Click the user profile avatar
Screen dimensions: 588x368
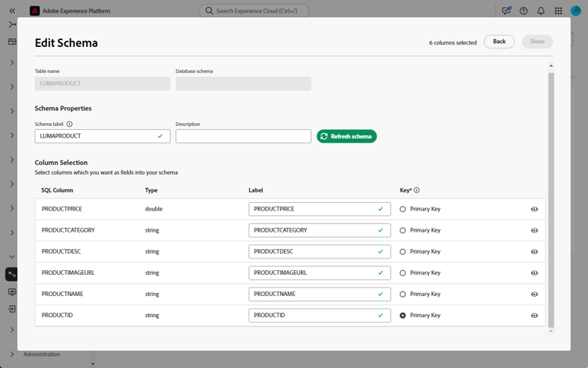click(575, 11)
